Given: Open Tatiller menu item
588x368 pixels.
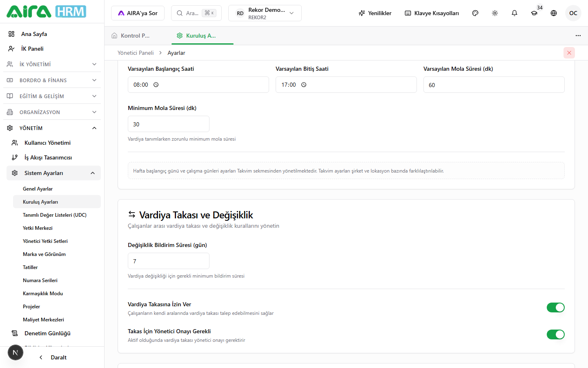Looking at the screenshot, I should [57, 267].
